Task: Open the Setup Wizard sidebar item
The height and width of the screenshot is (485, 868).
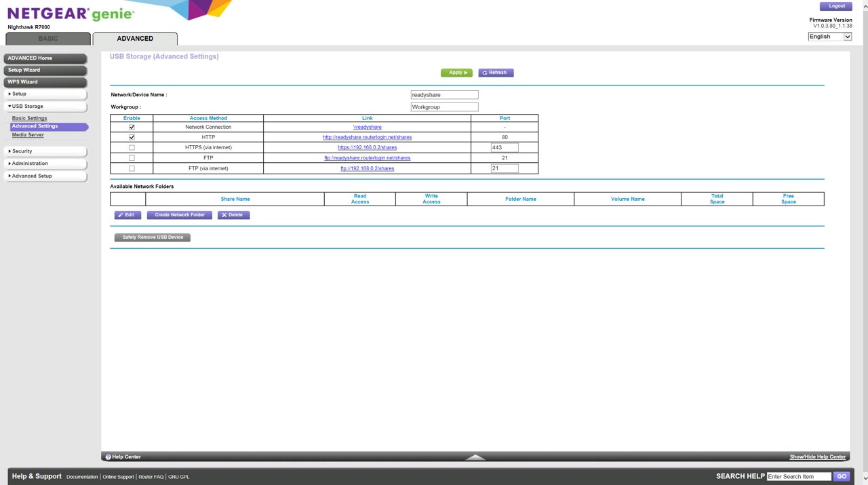Action: pyautogui.click(x=45, y=70)
